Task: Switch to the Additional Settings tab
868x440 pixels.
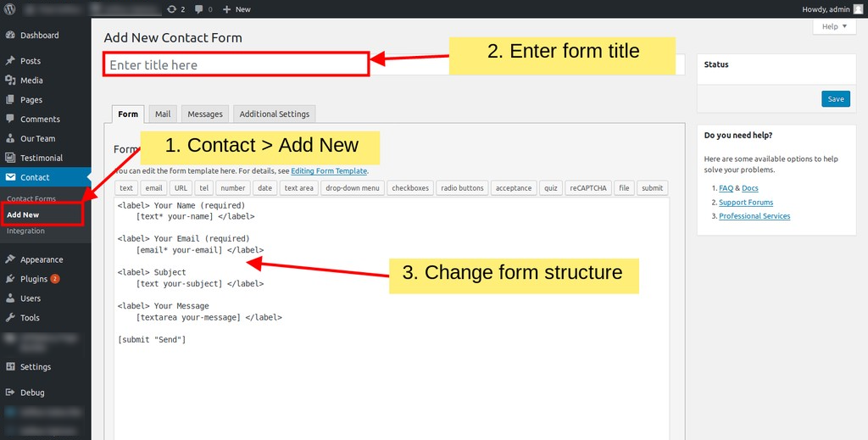Action: coord(274,114)
